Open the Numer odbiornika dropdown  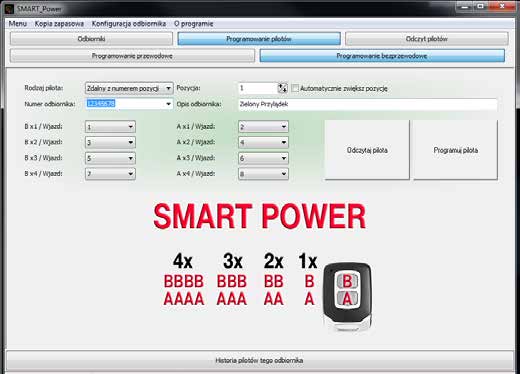[x=129, y=104]
